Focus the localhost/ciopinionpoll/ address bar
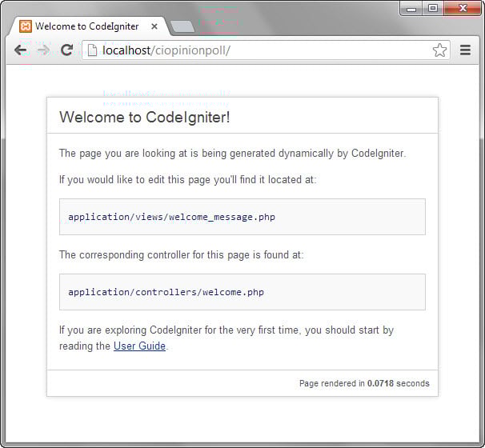This screenshot has width=485, height=448. (264, 50)
